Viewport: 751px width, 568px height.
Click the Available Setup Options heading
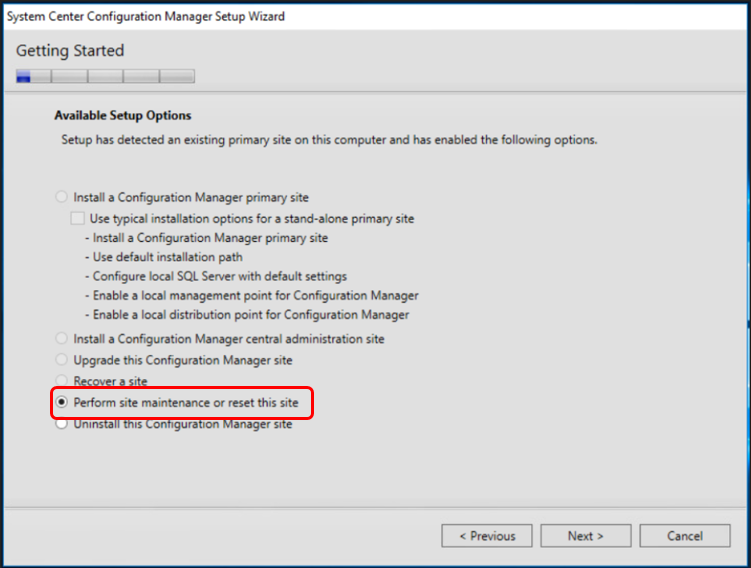click(x=123, y=115)
